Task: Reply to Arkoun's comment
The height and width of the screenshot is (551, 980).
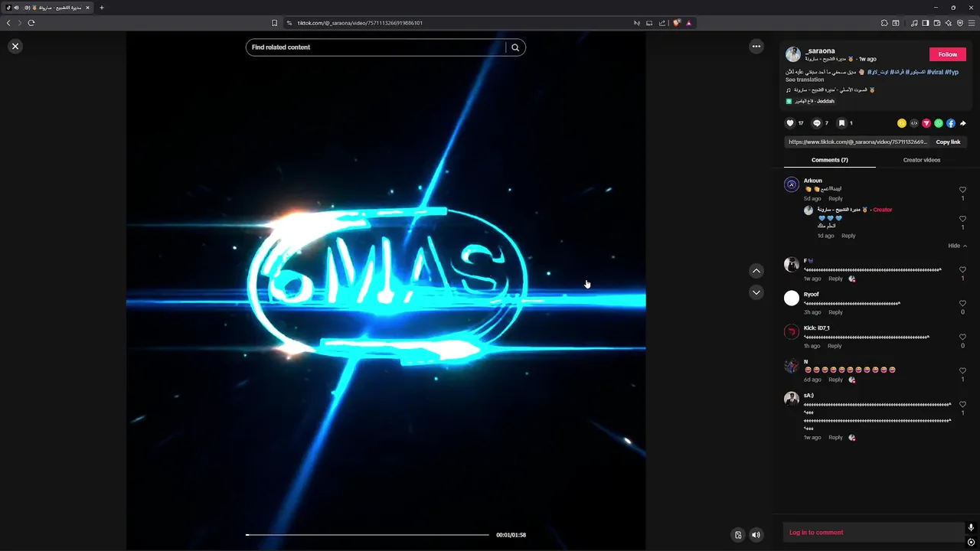Action: click(835, 199)
